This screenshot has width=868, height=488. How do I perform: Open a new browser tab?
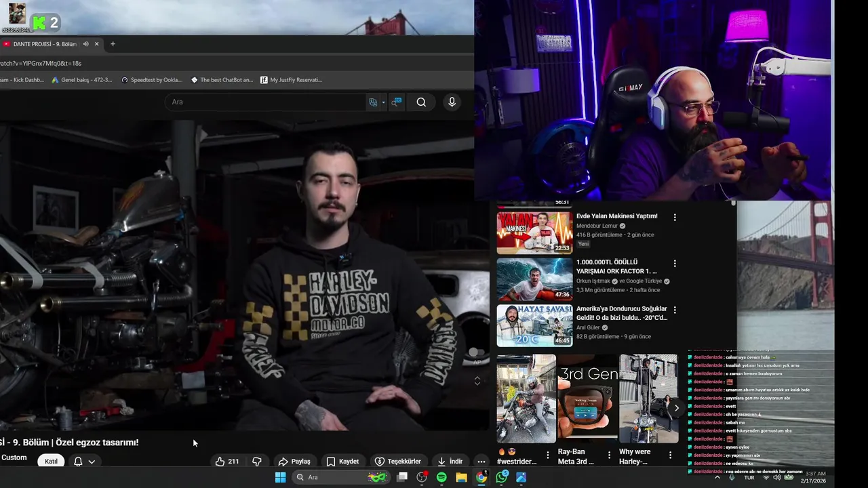(113, 44)
